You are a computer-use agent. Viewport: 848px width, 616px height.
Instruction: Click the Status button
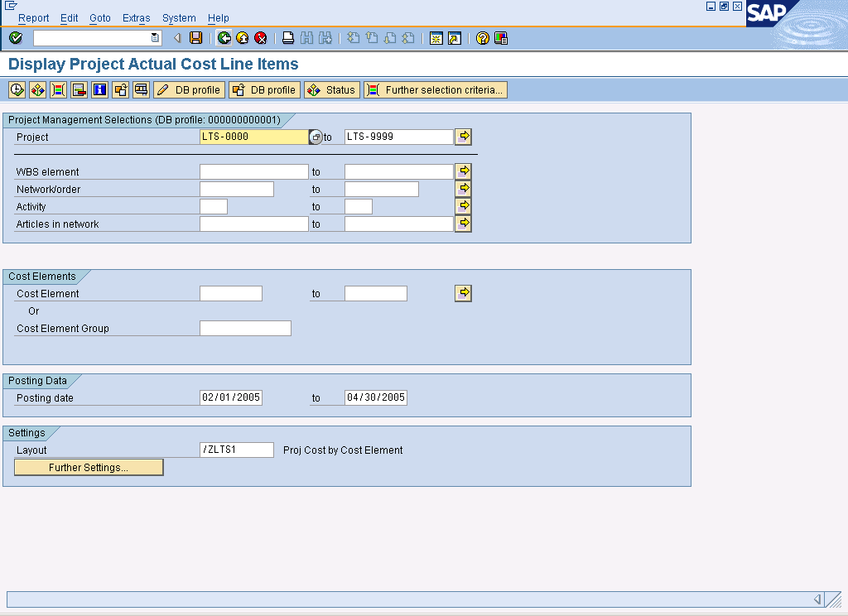[332, 89]
